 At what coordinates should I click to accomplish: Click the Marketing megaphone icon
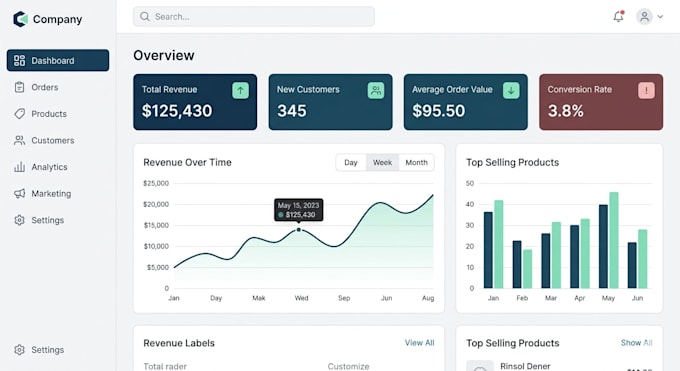pos(19,194)
